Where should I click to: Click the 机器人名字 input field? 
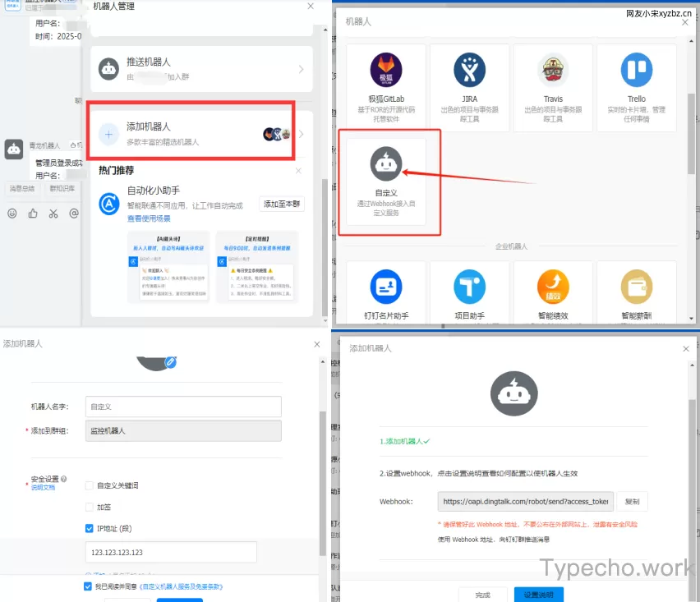(183, 407)
